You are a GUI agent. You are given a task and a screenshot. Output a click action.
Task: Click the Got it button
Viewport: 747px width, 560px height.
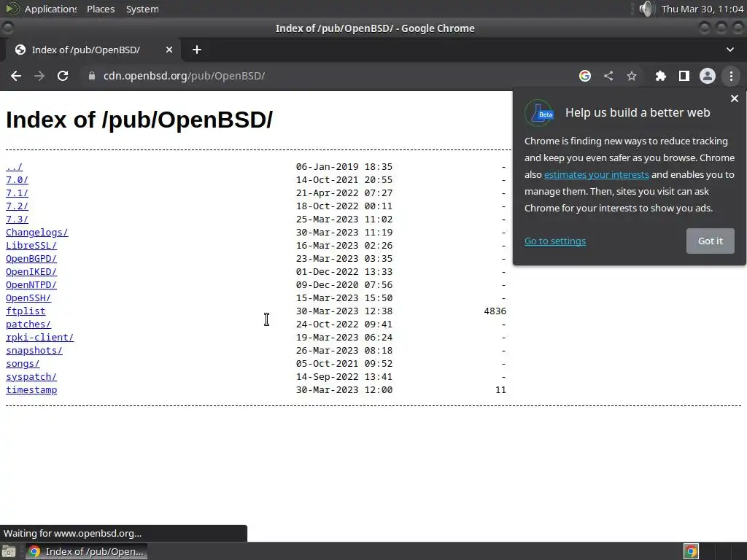(x=711, y=241)
